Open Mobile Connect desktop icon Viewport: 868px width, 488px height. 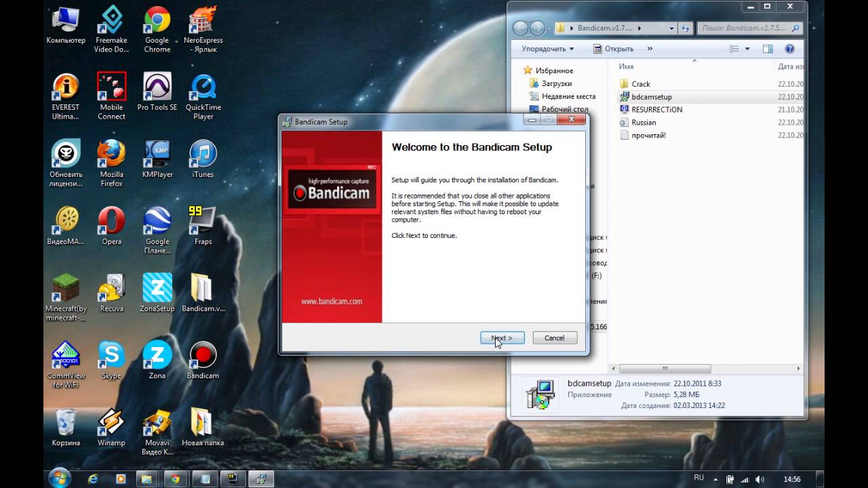[111, 96]
